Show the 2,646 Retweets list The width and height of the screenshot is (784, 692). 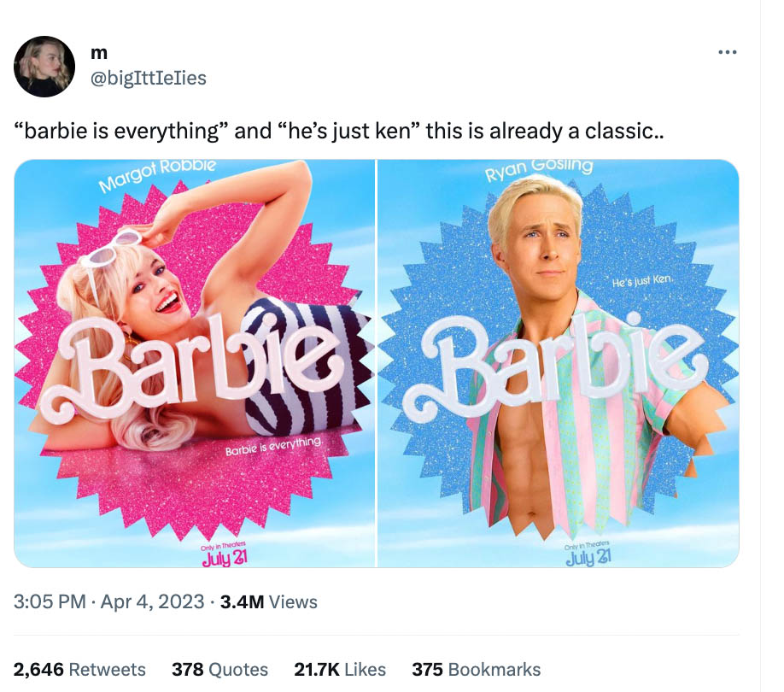(79, 670)
